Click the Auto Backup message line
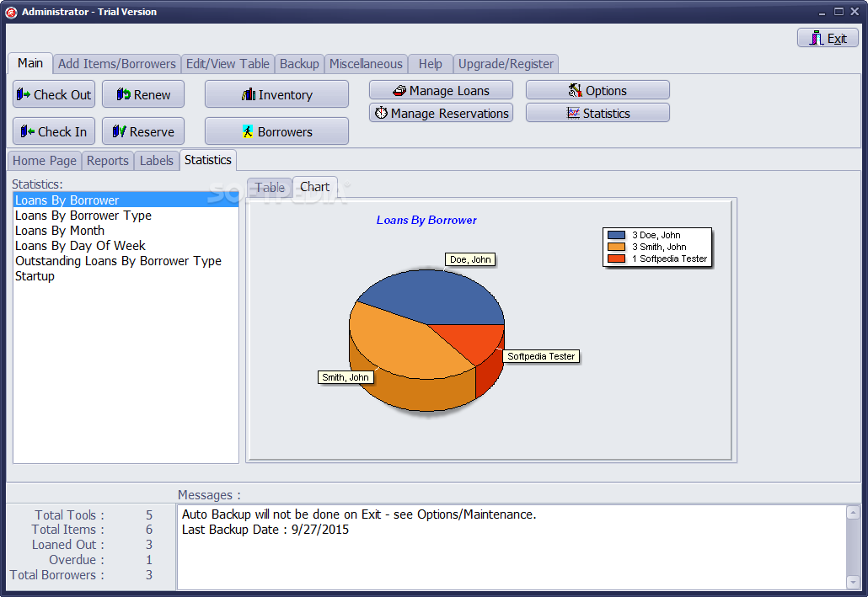The width and height of the screenshot is (868, 597). tap(359, 514)
